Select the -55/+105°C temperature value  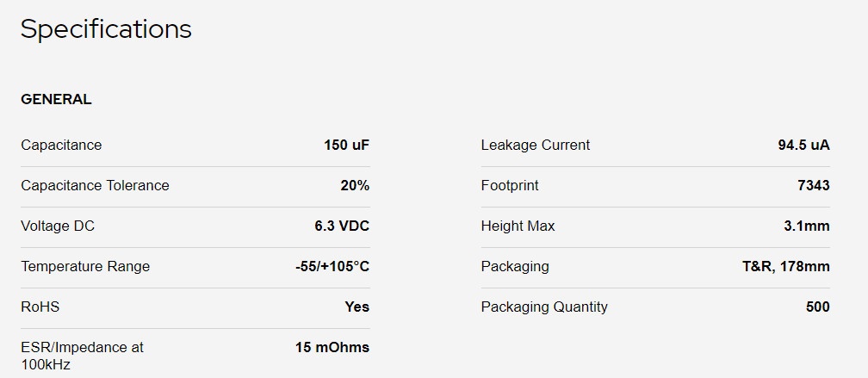tap(332, 266)
